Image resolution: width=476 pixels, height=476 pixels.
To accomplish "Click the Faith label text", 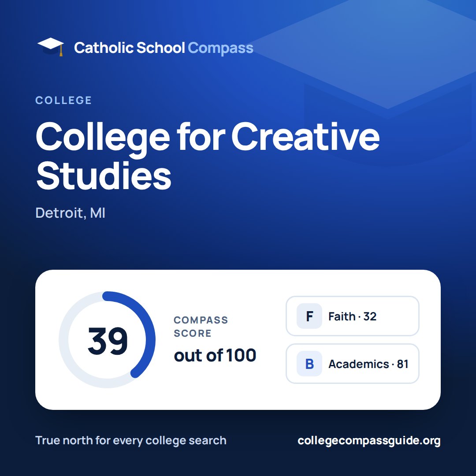I will click(342, 316).
